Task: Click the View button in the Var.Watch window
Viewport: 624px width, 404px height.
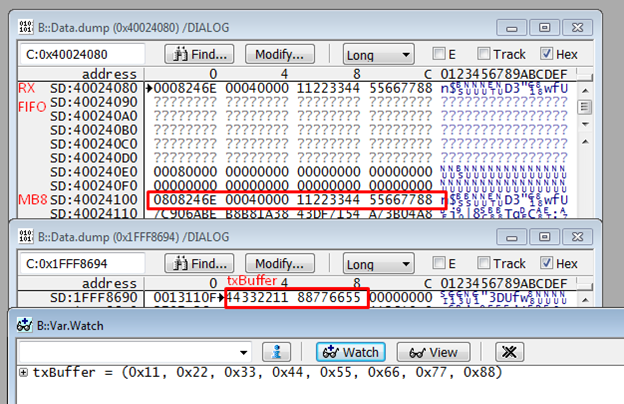Action: 433,352
